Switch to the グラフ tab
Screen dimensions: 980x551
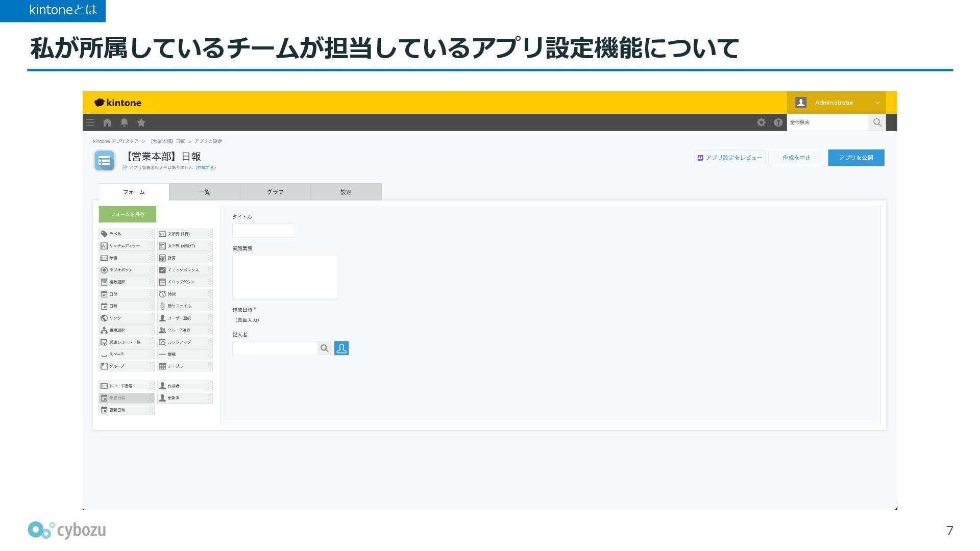[275, 192]
